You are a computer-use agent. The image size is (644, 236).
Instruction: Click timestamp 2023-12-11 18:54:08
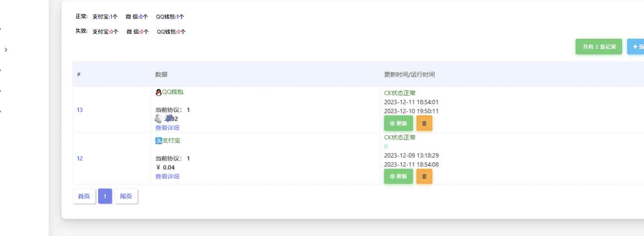[411, 165]
